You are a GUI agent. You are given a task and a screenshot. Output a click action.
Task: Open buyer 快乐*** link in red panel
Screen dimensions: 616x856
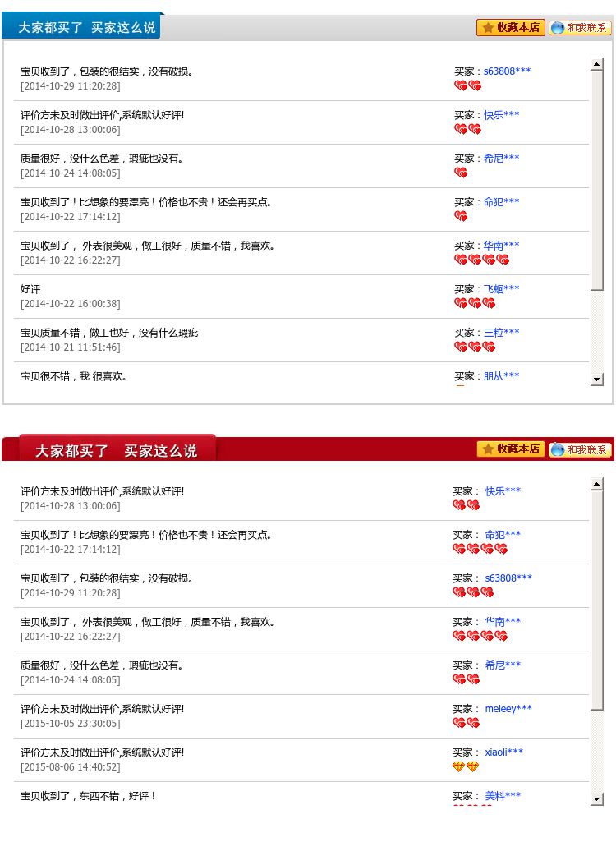(x=503, y=490)
